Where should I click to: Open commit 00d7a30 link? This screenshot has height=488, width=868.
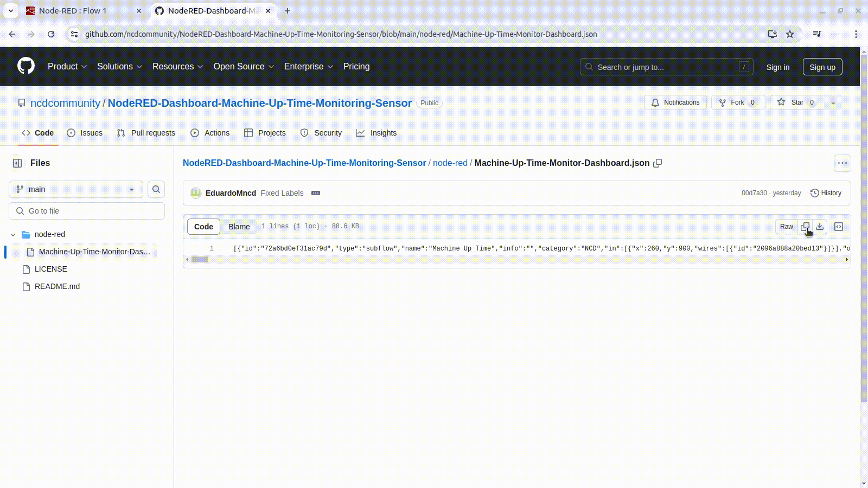(754, 193)
